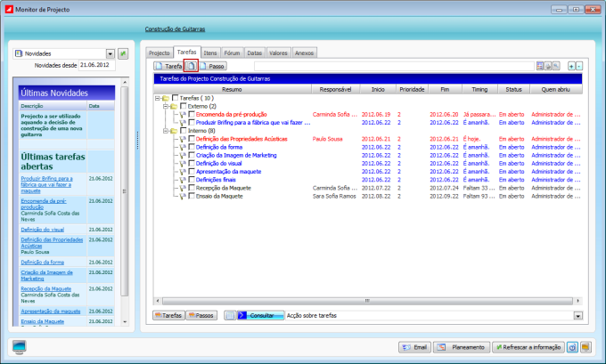Click the grid layout icon beside search field
The width and height of the screenshot is (606, 364).
(x=540, y=66)
